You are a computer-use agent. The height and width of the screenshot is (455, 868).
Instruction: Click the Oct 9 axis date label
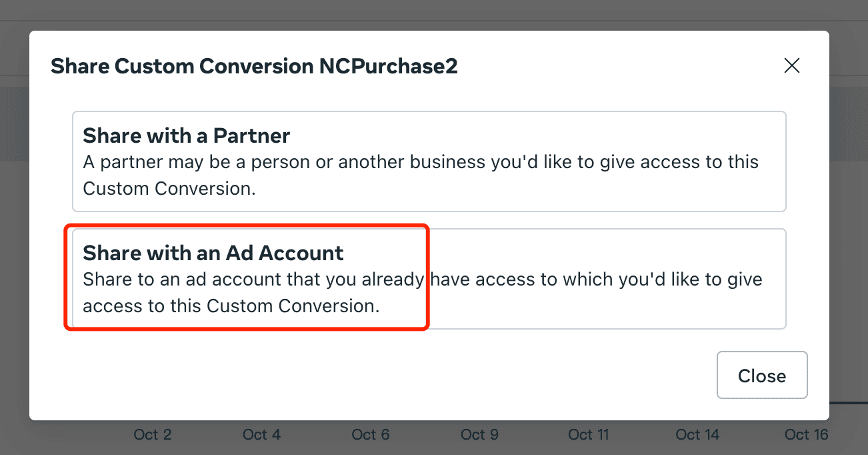pos(479,435)
